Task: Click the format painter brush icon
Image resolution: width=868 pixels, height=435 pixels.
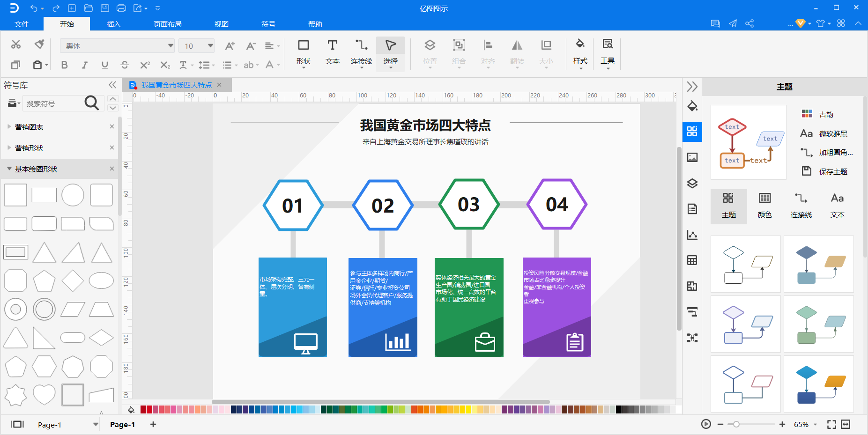Action: [39, 44]
